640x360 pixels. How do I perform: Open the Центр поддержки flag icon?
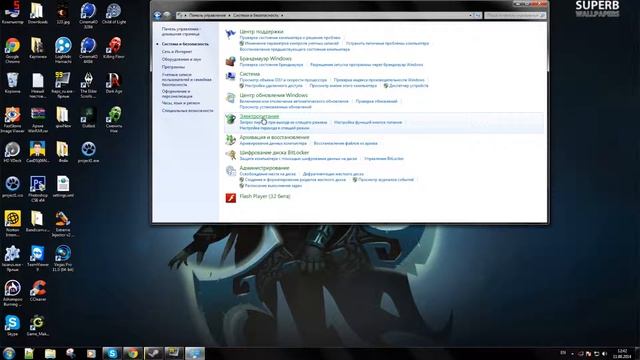[x=230, y=34]
